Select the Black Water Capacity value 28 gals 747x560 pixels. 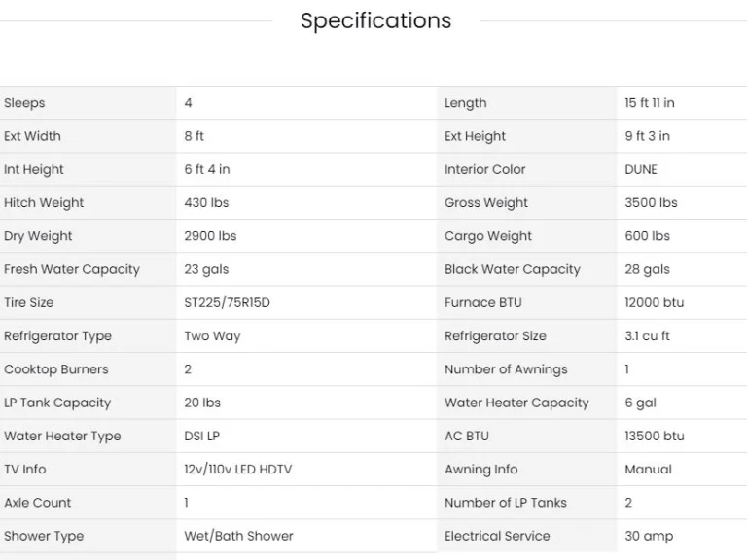click(x=647, y=269)
